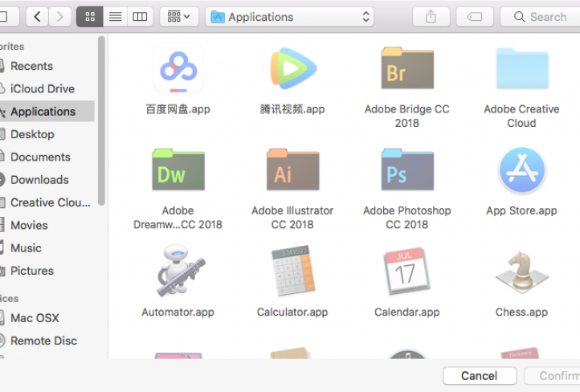Select Applications in the sidebar

[x=47, y=112]
